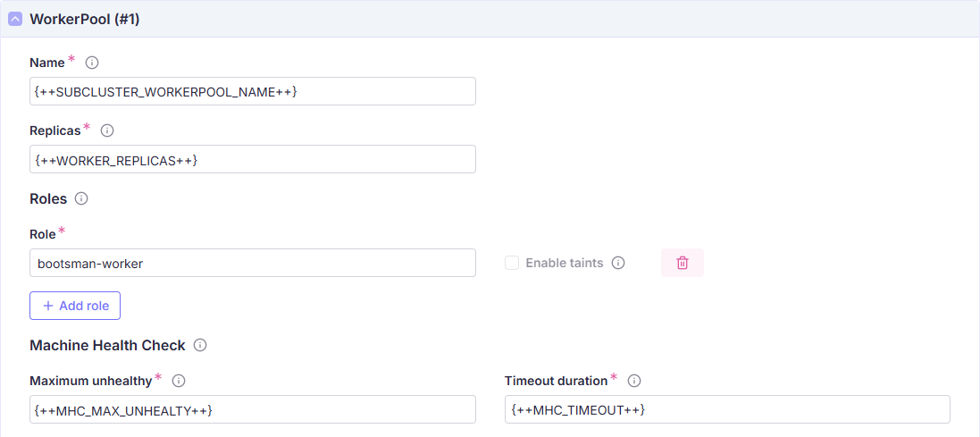The height and width of the screenshot is (437, 980).
Task: Click the Roles section heading
Action: 48,198
